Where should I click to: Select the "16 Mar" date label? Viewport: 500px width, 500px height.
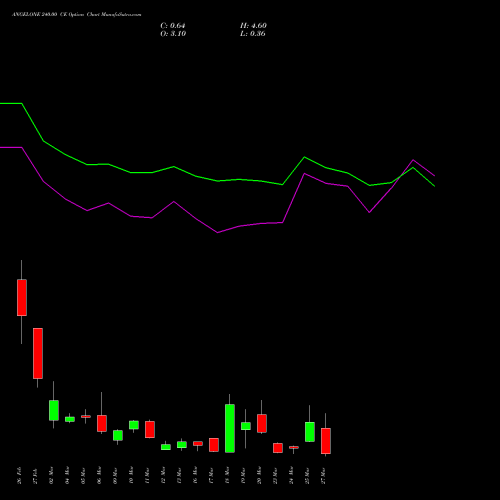tap(195, 475)
